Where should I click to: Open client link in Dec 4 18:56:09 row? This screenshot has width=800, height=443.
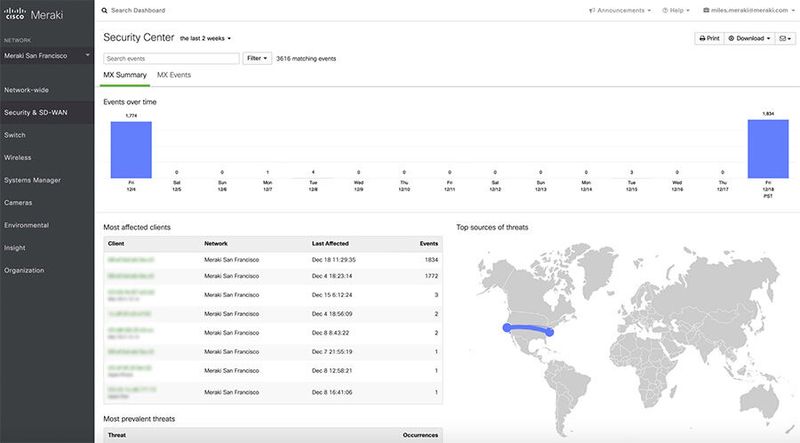click(x=129, y=314)
